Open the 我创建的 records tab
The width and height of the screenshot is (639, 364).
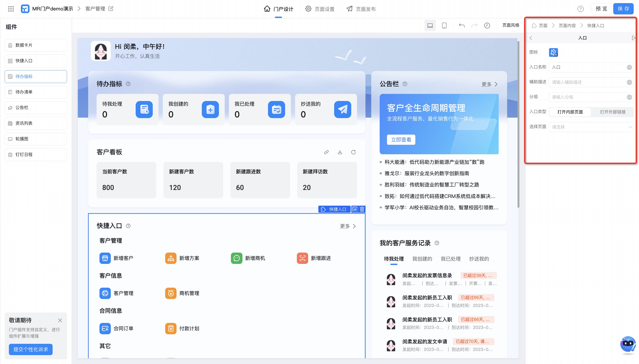point(422,259)
